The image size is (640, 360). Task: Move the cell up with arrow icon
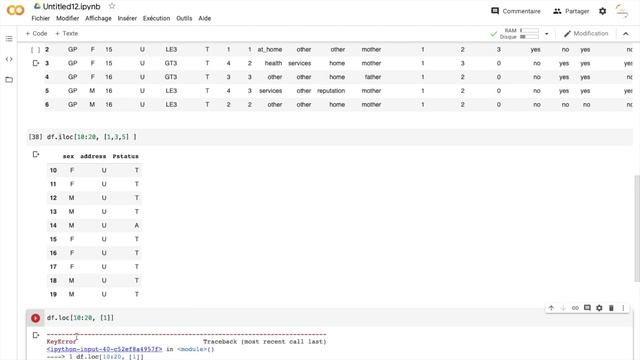pyautogui.click(x=551, y=308)
